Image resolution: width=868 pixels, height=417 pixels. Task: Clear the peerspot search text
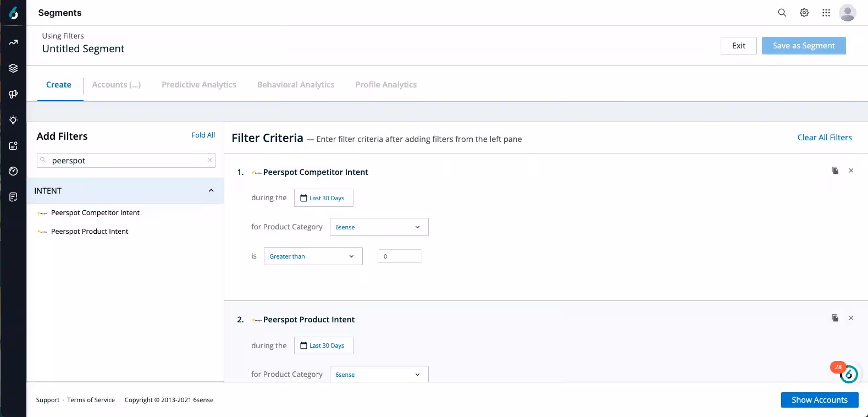209,160
